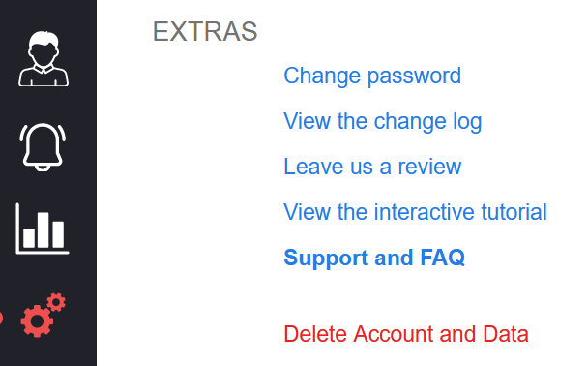This screenshot has height=366, width=588.
Task: Open the statistics bar chart icon
Action: pyautogui.click(x=43, y=229)
